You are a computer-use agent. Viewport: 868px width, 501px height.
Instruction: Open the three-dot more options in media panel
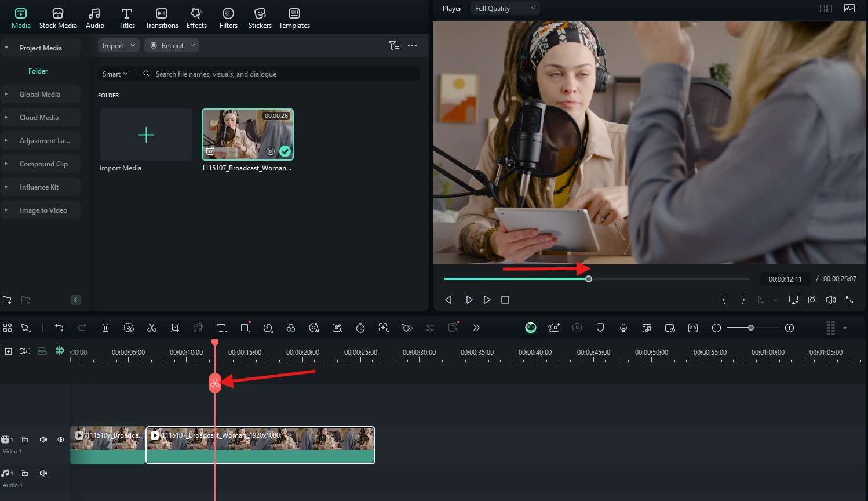412,45
